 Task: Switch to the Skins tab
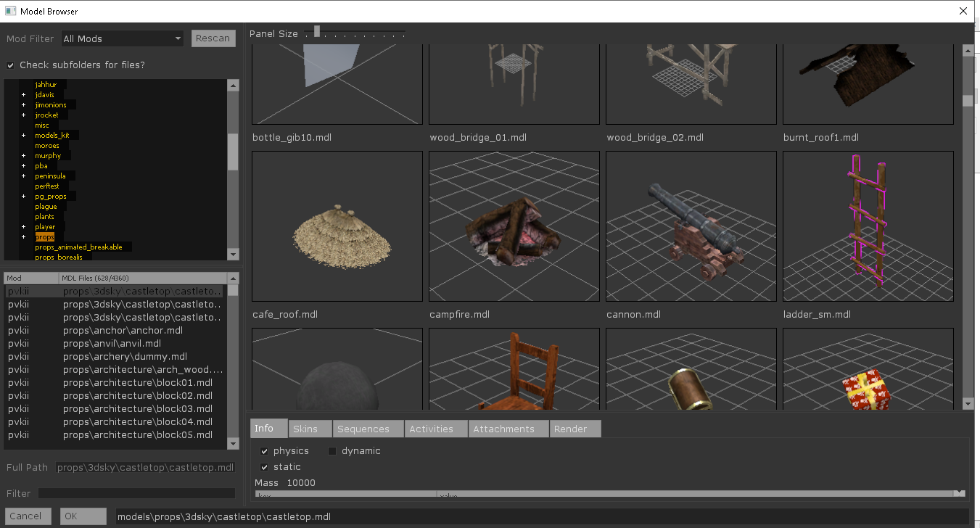click(310, 429)
